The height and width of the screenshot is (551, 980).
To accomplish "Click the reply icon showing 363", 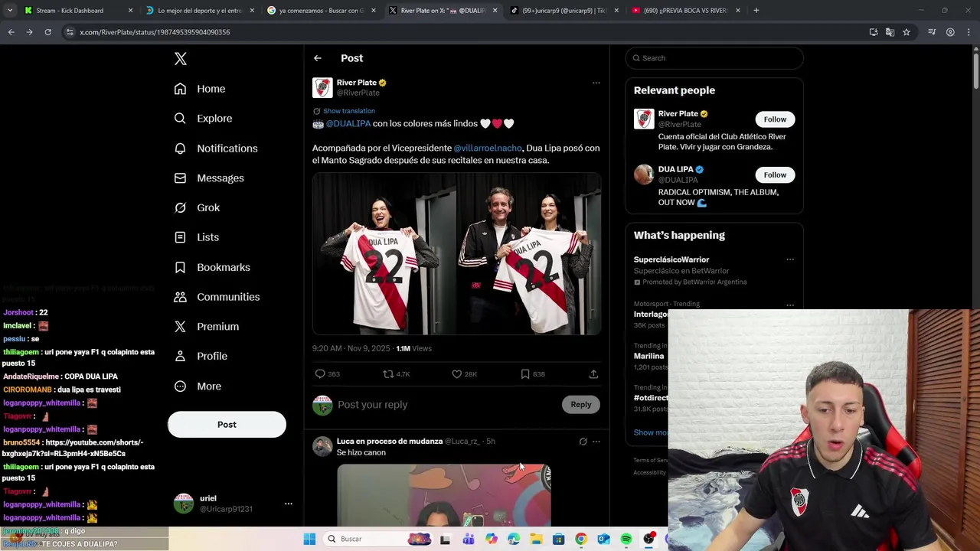I will click(328, 374).
